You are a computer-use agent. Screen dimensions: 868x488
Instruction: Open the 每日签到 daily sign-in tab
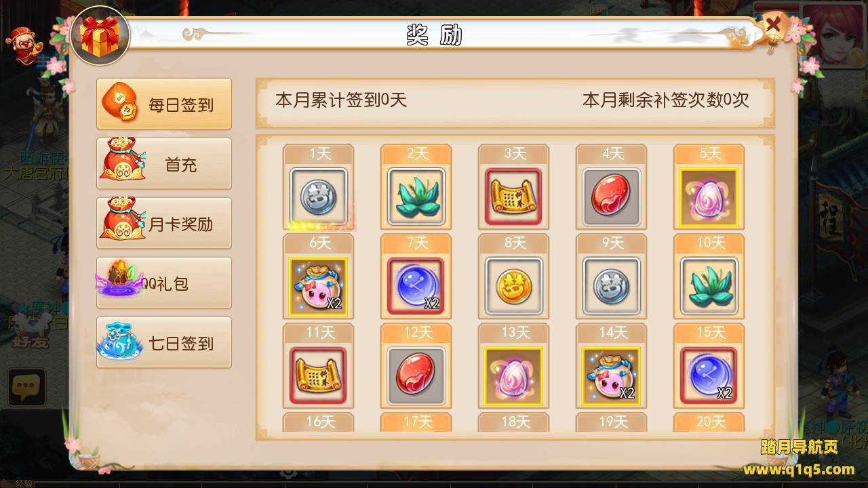[164, 104]
